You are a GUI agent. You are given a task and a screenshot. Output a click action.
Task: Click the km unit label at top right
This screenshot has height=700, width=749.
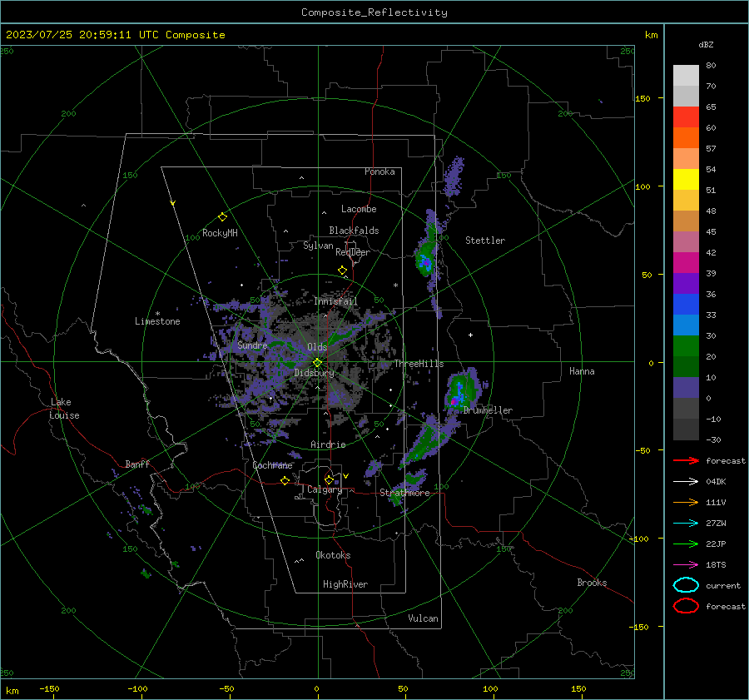point(652,35)
